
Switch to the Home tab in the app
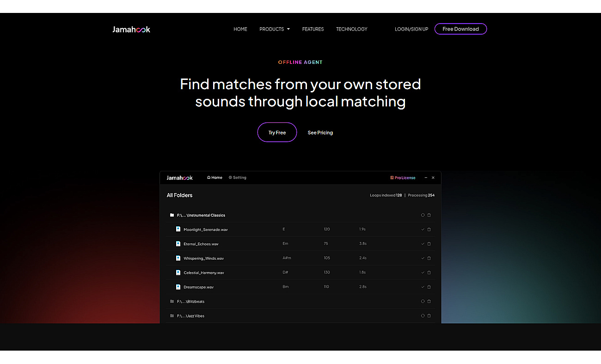pyautogui.click(x=215, y=177)
